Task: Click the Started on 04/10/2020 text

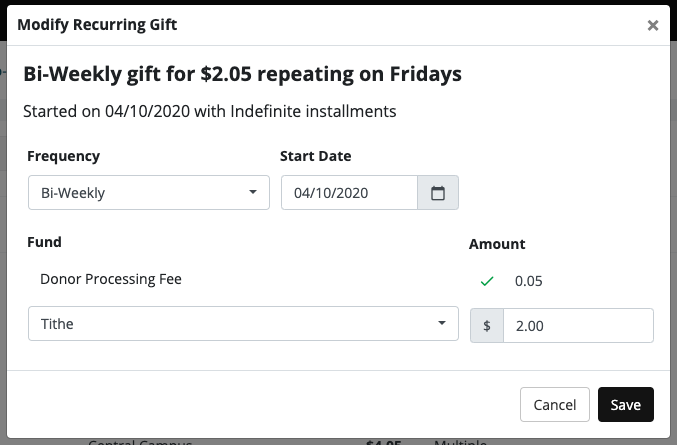Action: 210,111
